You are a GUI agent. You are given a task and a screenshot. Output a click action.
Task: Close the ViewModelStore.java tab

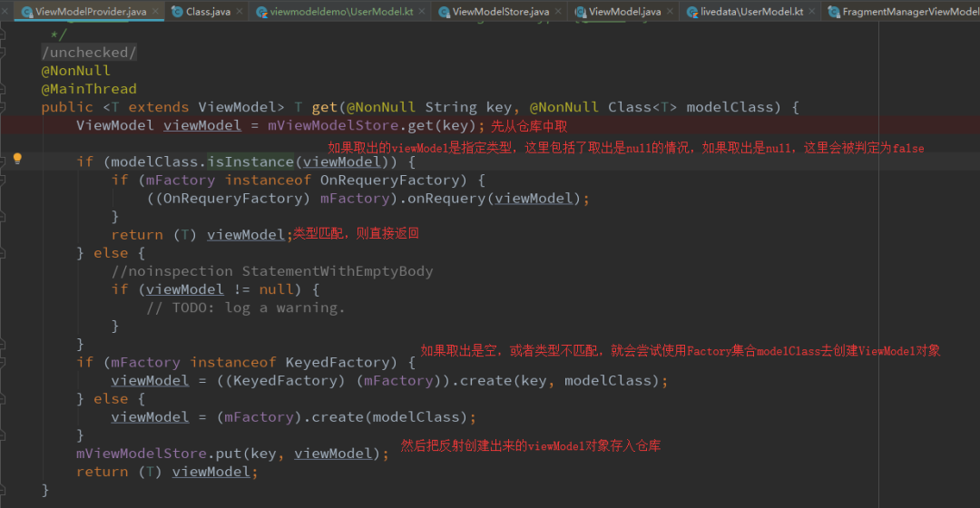[558, 11]
